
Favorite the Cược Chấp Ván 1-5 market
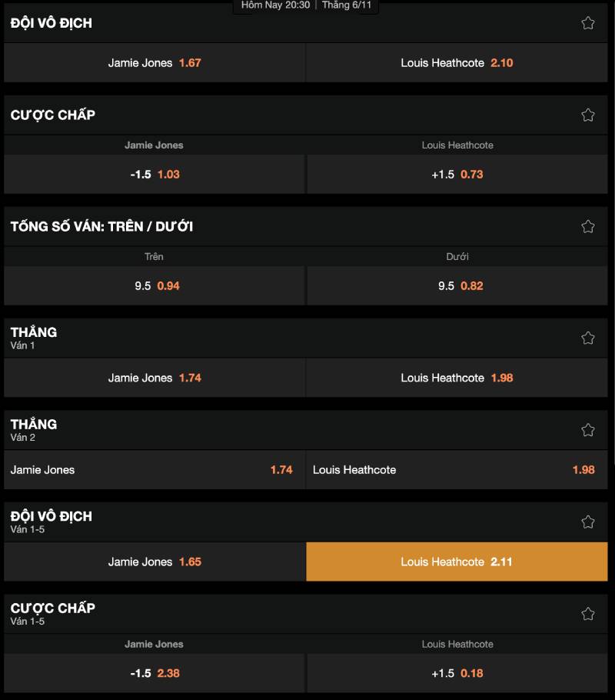588,614
